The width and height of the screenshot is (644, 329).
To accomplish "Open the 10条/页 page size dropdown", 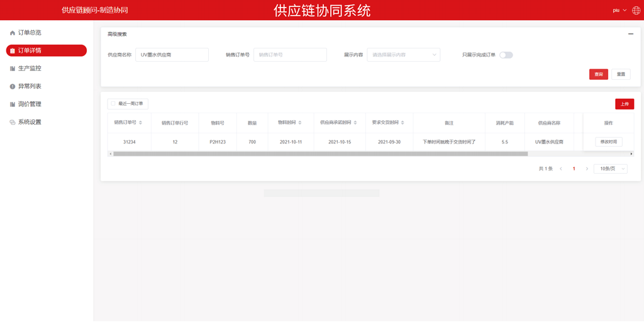I will (x=610, y=169).
